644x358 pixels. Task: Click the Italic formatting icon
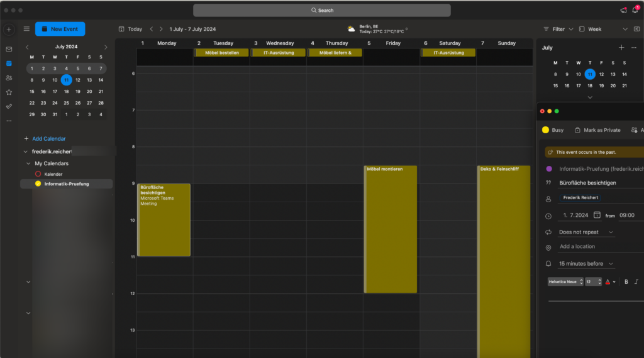click(x=636, y=282)
